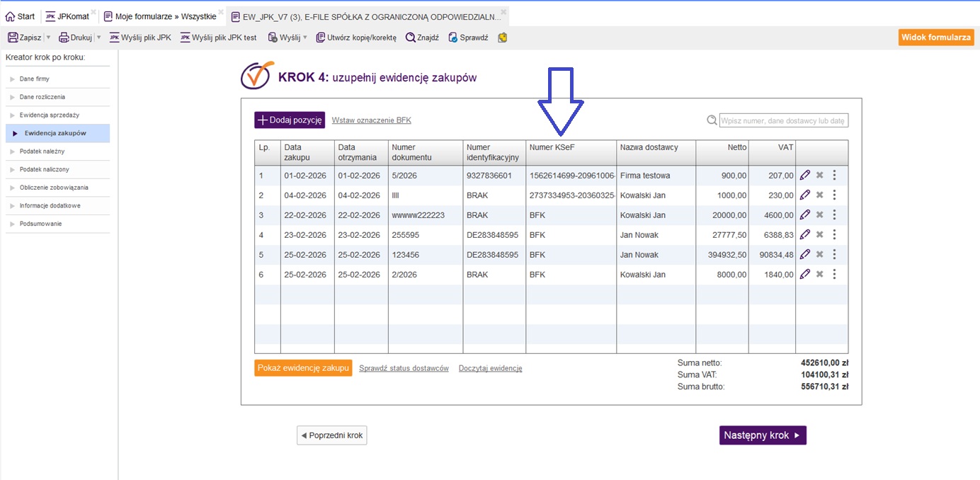The image size is (980, 480).
Task: Click the Drukuj printer icon
Action: pos(64,38)
